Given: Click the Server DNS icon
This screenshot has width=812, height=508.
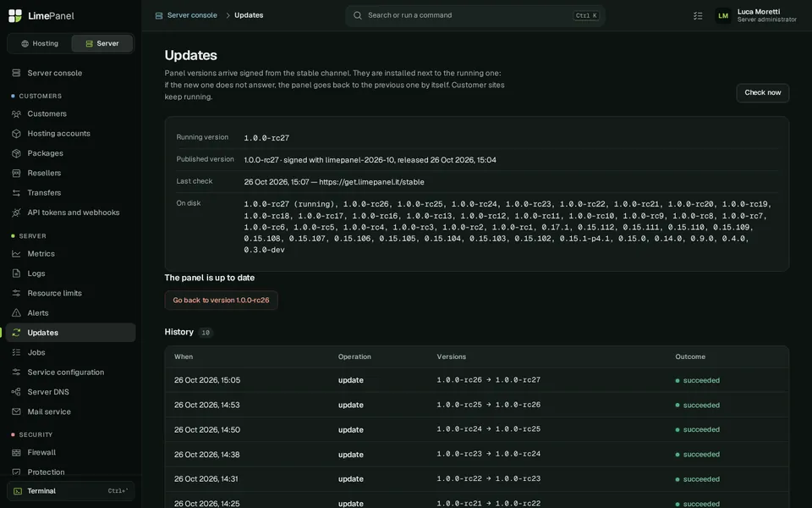Looking at the screenshot, I should tap(17, 392).
